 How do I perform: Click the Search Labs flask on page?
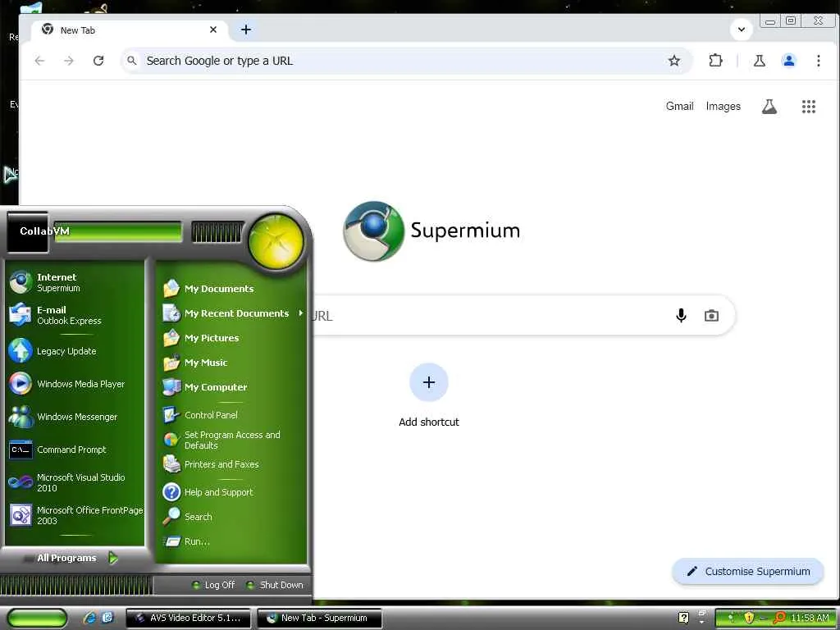pos(769,106)
